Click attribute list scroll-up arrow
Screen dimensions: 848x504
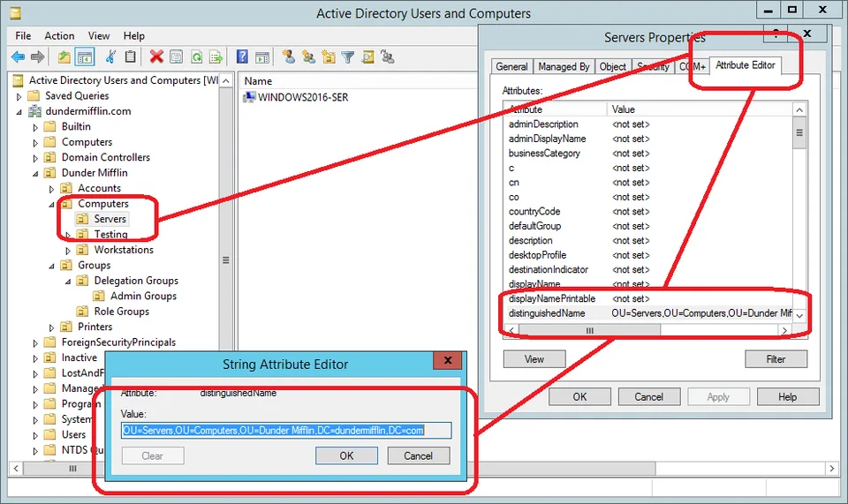coord(800,109)
